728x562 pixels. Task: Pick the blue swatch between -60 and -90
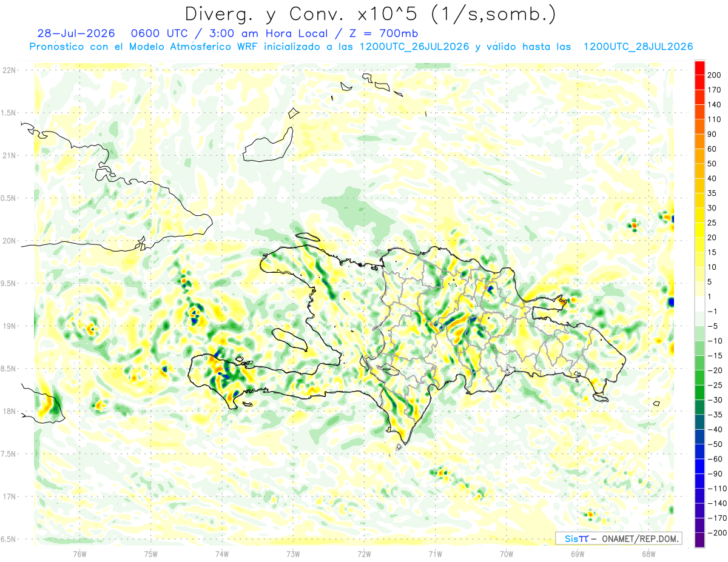pos(699,466)
